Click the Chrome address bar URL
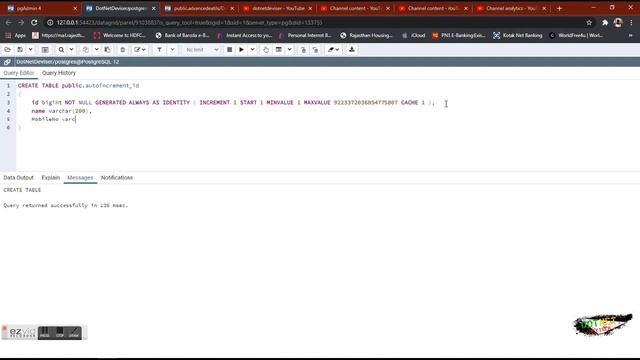640x360 pixels. pyautogui.click(x=190, y=22)
